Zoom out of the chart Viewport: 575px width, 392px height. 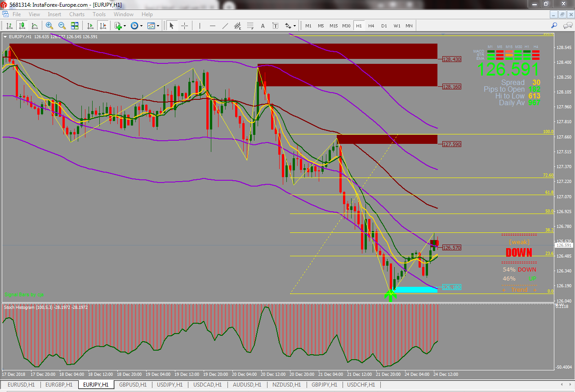point(62,26)
